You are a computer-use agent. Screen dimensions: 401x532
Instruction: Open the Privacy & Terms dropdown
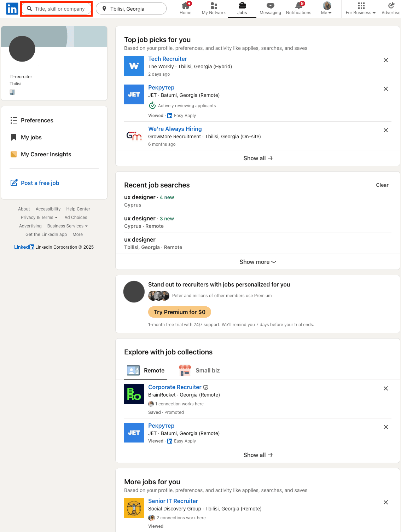click(39, 217)
